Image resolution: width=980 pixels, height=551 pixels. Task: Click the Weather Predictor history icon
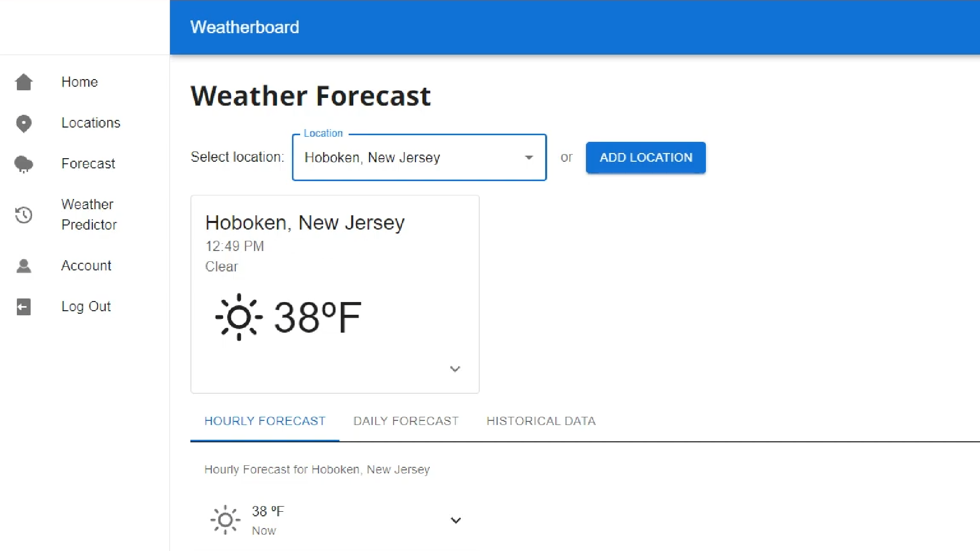(x=24, y=215)
